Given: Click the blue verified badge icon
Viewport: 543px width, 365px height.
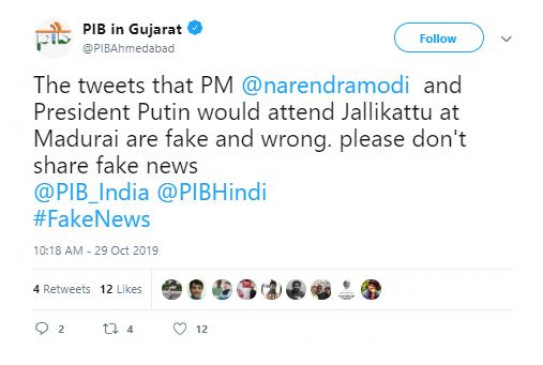Looking at the screenshot, I should [195, 28].
